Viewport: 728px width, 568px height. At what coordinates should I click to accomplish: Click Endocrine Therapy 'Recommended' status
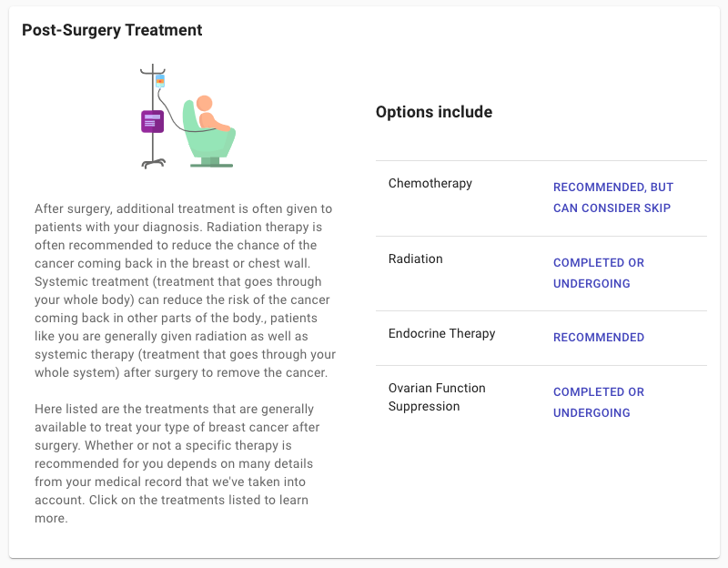tap(599, 337)
